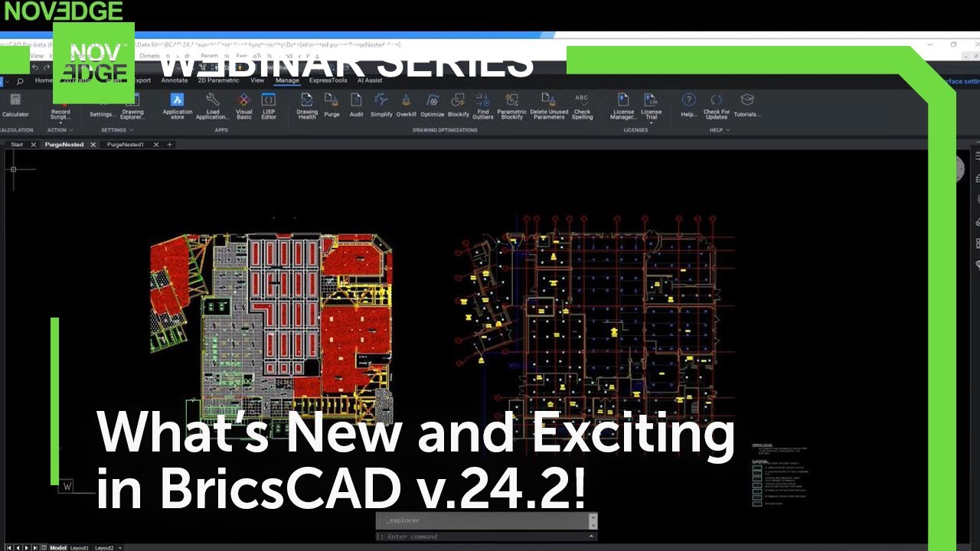Click Parametric Blockify icon
This screenshot has height=551, width=980.
[x=512, y=100]
